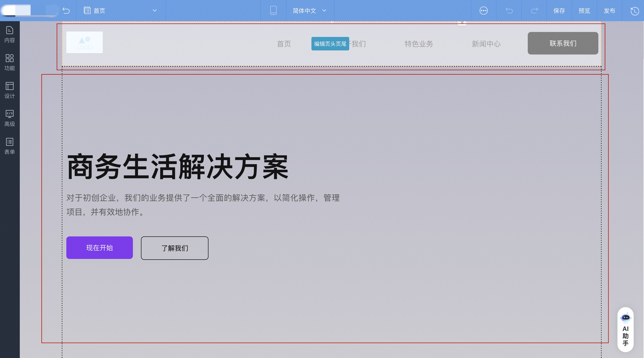Open the page selector dropdown chevron
Viewport: 644px width, 358px height.
click(154, 11)
